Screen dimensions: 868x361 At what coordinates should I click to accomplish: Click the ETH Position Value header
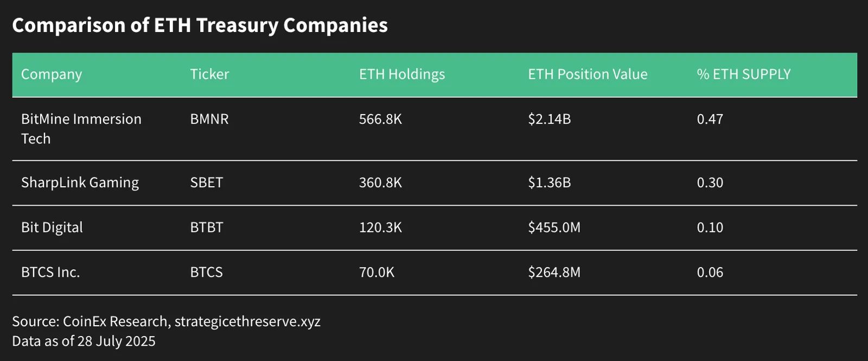click(588, 74)
